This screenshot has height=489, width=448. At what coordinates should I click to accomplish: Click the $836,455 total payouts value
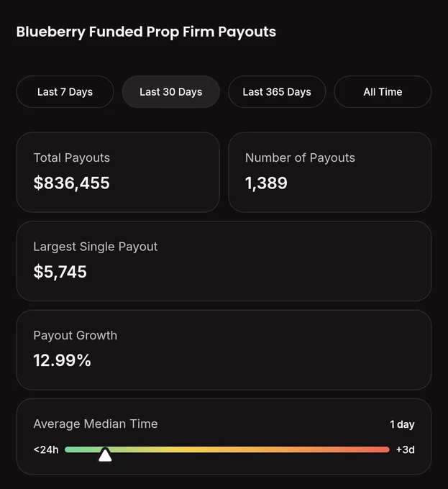point(72,183)
